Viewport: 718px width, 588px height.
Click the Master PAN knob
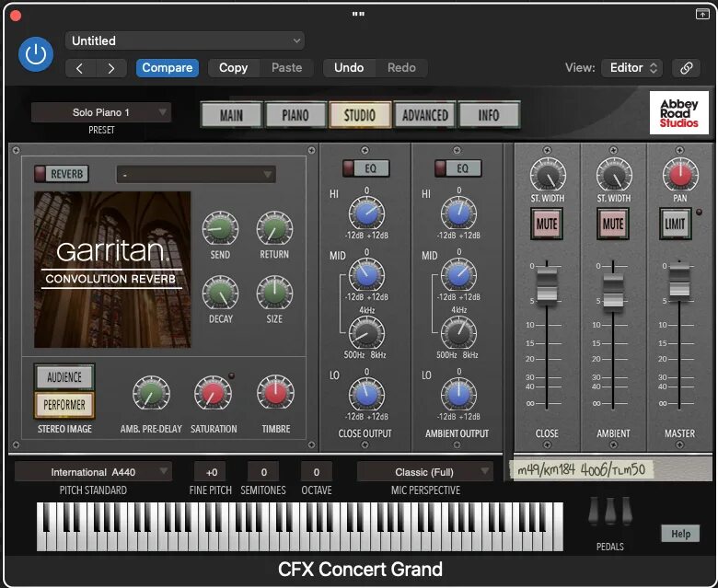pyautogui.click(x=680, y=175)
